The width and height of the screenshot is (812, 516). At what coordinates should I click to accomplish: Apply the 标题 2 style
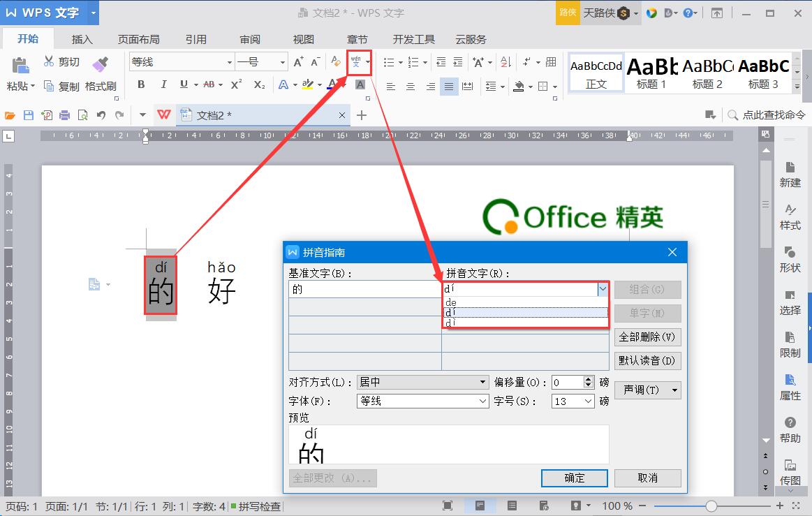tap(707, 73)
